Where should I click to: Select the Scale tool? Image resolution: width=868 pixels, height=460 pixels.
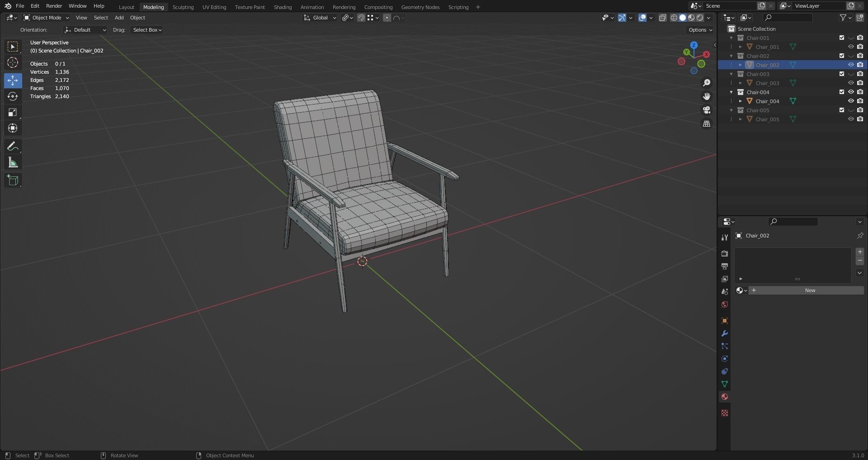(x=13, y=112)
